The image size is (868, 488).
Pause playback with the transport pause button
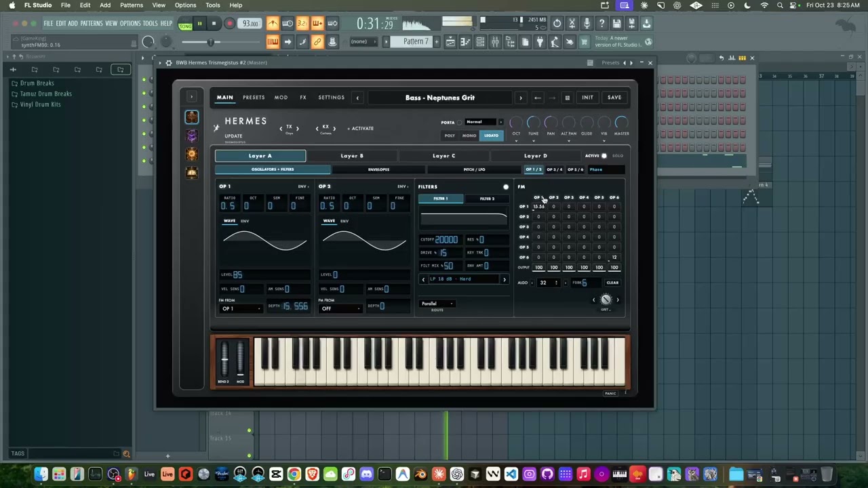(x=199, y=24)
